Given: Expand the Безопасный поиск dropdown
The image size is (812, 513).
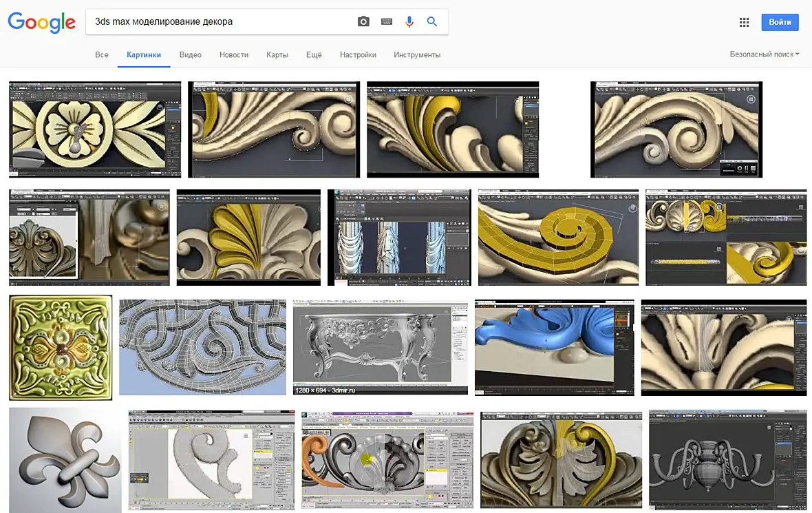Looking at the screenshot, I should tap(765, 54).
